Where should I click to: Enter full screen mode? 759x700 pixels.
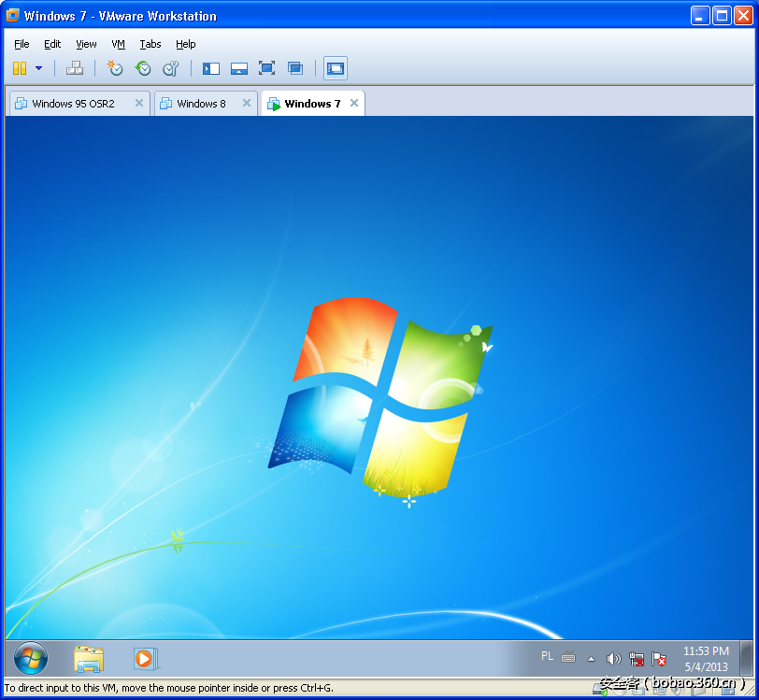point(265,68)
